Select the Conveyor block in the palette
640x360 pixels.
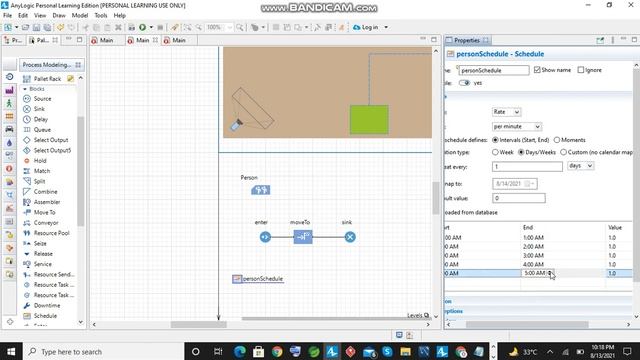pos(41,223)
